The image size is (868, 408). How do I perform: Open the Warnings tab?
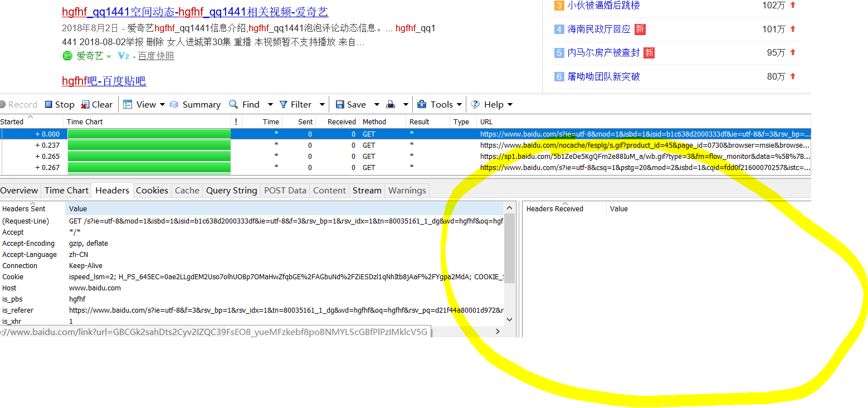click(x=407, y=190)
